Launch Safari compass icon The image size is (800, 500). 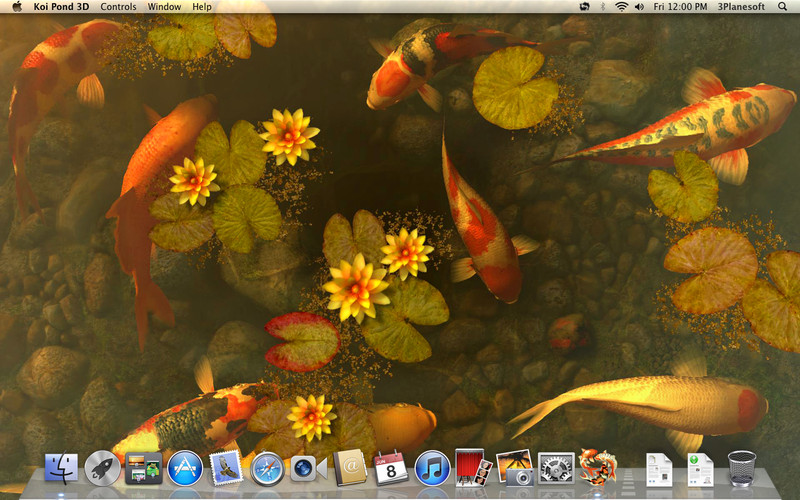tap(268, 467)
